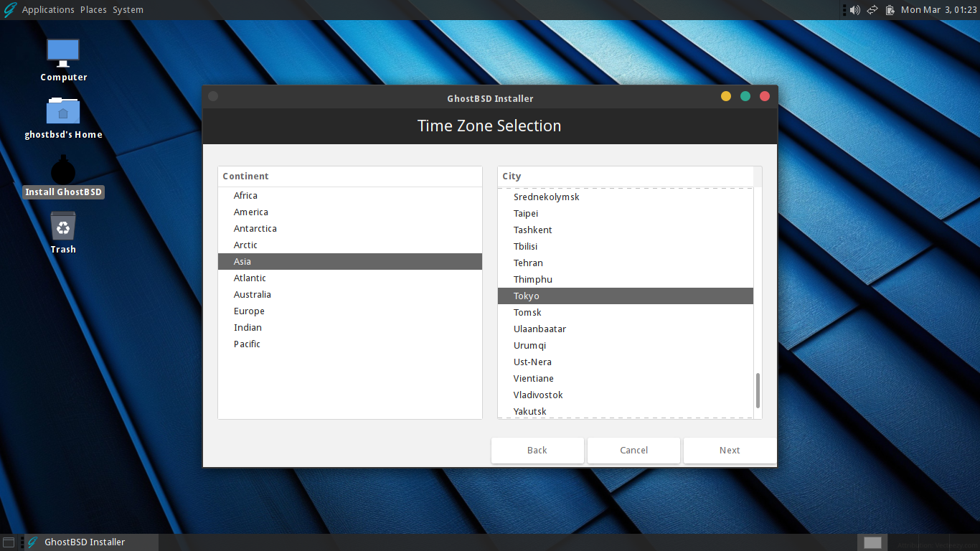Pick Vladivostok from the City list
The height and width of the screenshot is (551, 980).
pyautogui.click(x=626, y=395)
